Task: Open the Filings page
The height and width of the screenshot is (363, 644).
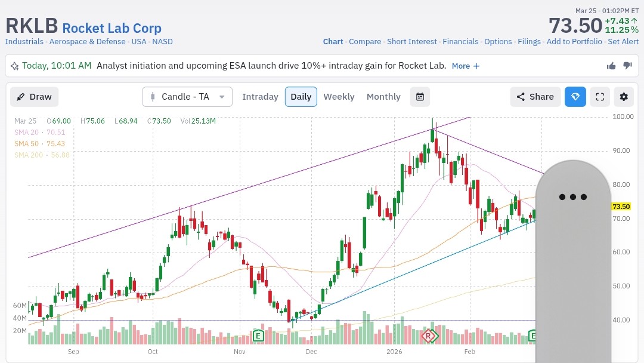Action: (x=529, y=42)
